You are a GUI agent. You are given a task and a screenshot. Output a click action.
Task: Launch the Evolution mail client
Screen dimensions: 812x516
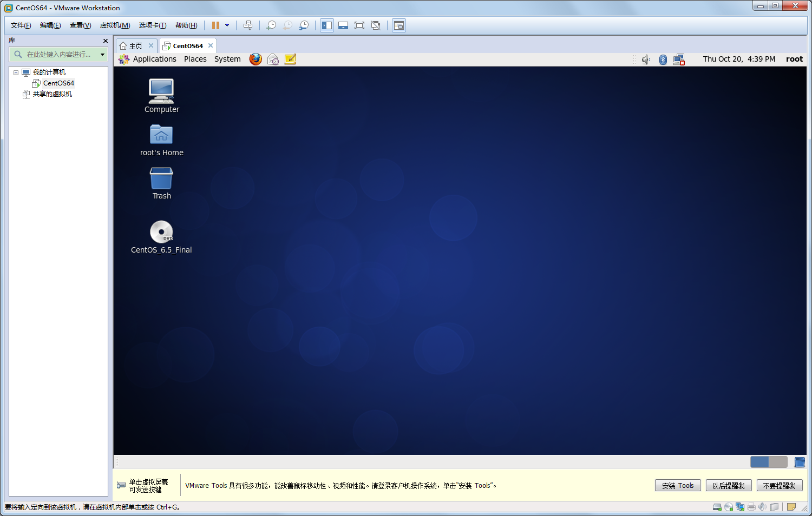[x=273, y=59]
